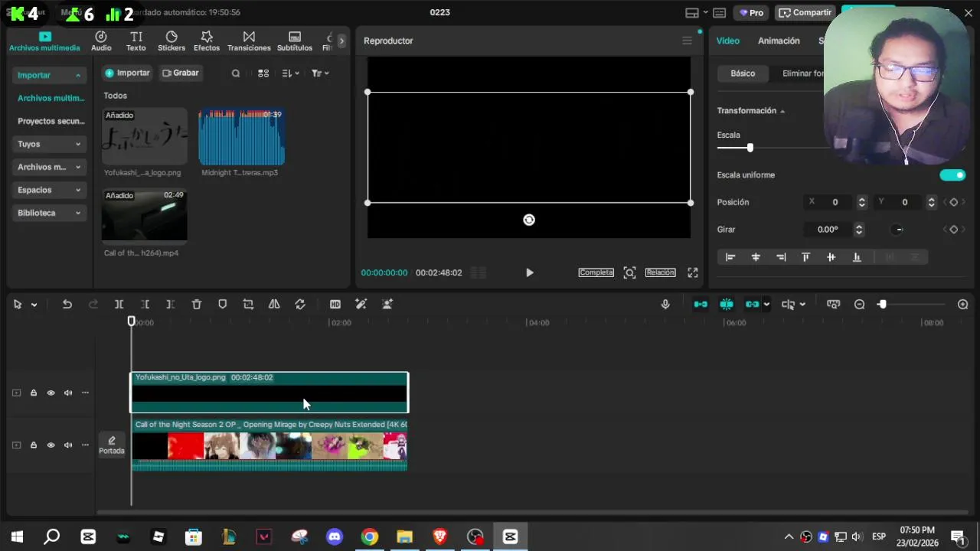980x551 pixels.
Task: Add keyframe for Posición
Action: click(x=953, y=202)
